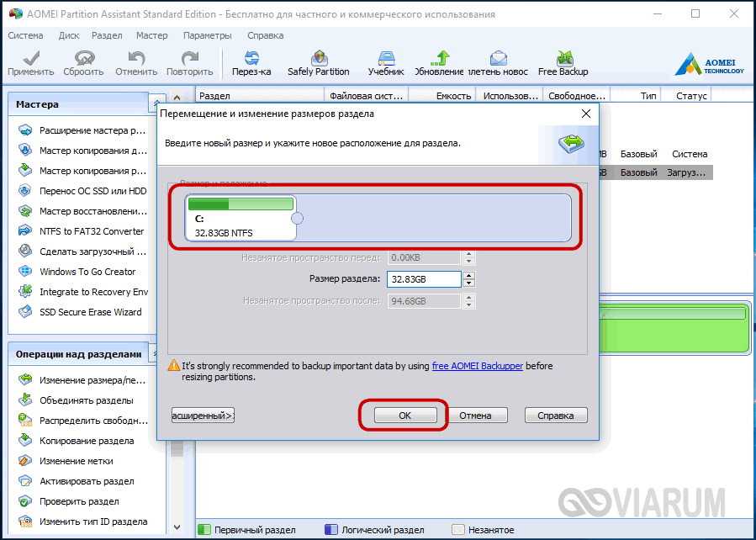This screenshot has height=540, width=756.
Task: Start SSD Secure Erase Wizard
Action: (90, 312)
